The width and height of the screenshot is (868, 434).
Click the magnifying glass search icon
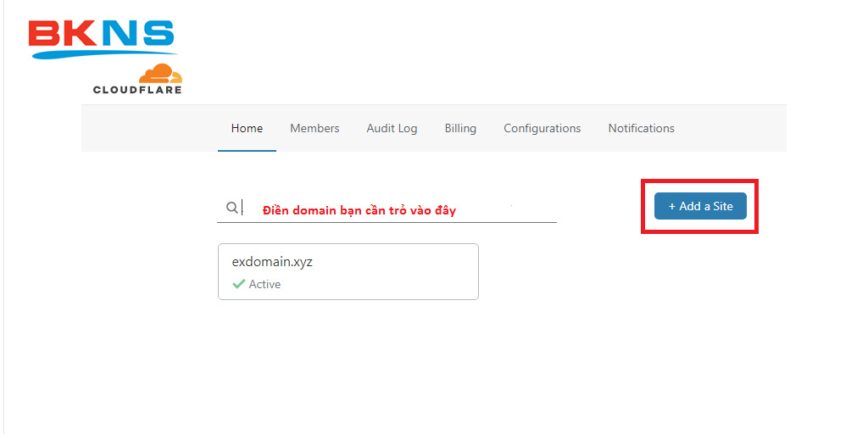tap(231, 208)
